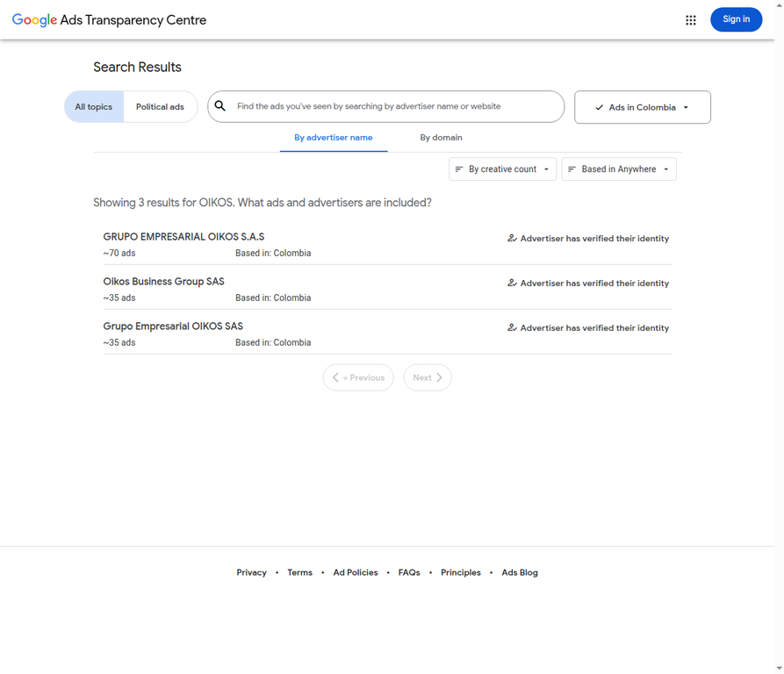Image resolution: width=784 pixels, height=674 pixels.
Task: Click Based in: Colombia for GRUPO EMPRESARIAL OIKOS S.A.S
Action: click(x=273, y=253)
